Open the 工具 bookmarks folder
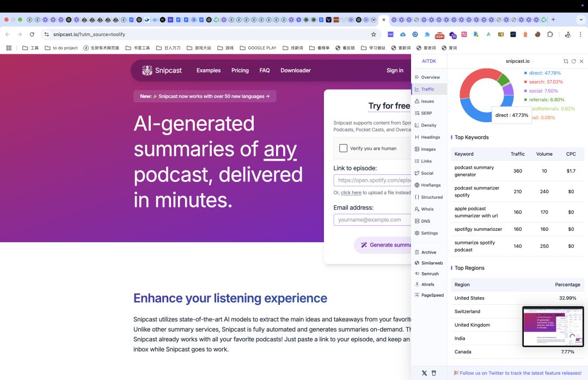 point(30,48)
